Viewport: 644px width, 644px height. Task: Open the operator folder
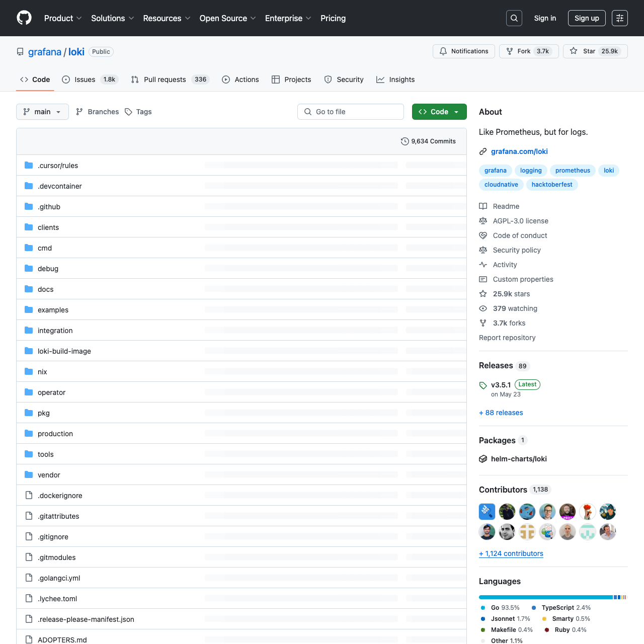(x=51, y=392)
